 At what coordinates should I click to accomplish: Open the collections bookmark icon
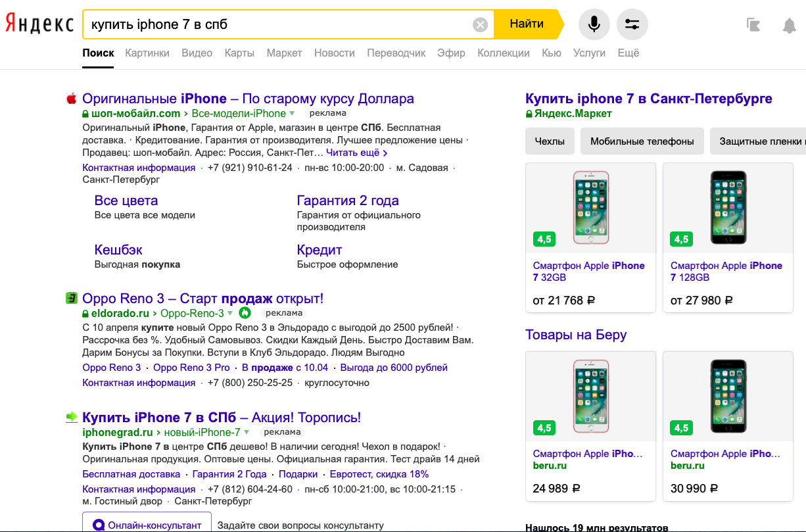tap(753, 25)
